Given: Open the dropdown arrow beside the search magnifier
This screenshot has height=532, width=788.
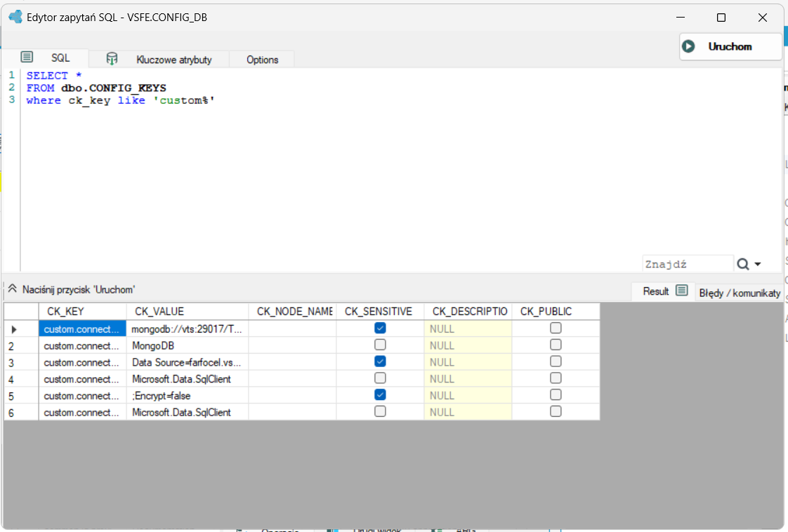Looking at the screenshot, I should (x=757, y=264).
